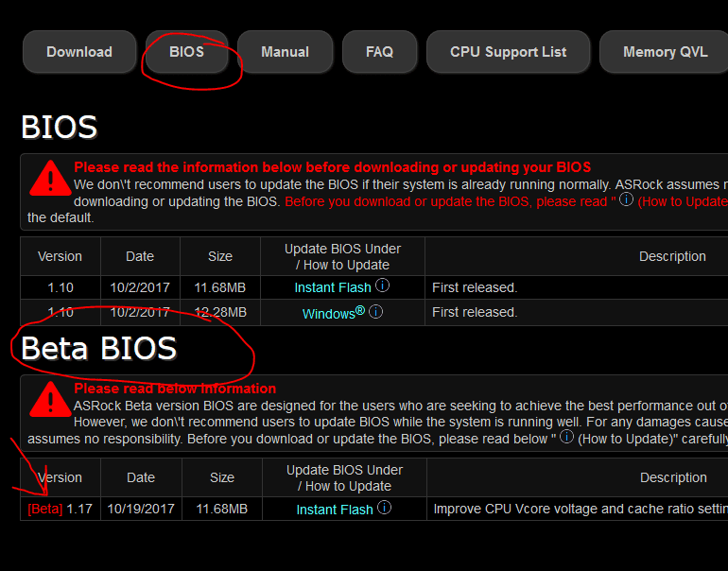Click Instant Flash link for version 1.10
This screenshot has width=728, height=571.
coord(333,287)
